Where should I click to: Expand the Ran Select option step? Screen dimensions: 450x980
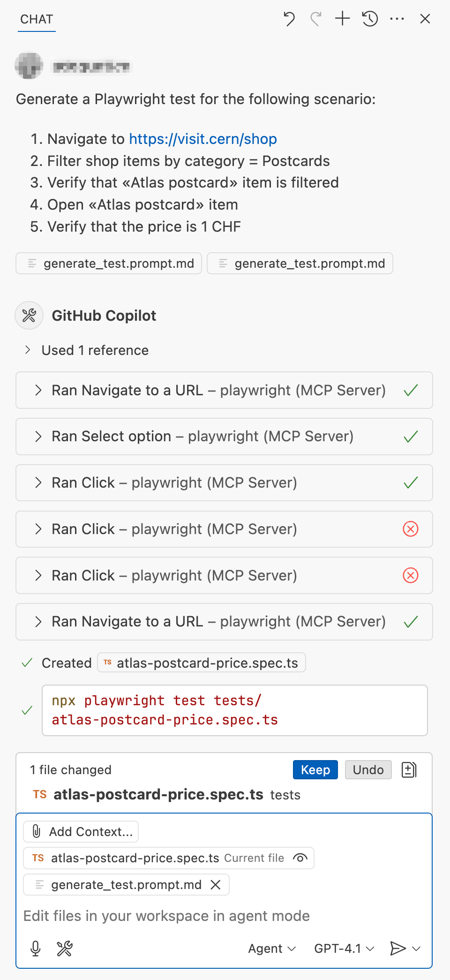coord(224,437)
